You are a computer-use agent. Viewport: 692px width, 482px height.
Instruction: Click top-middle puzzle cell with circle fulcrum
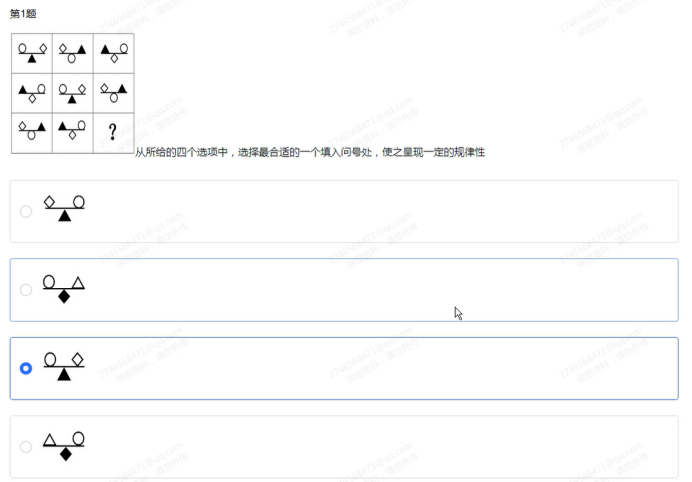pyautogui.click(x=72, y=52)
